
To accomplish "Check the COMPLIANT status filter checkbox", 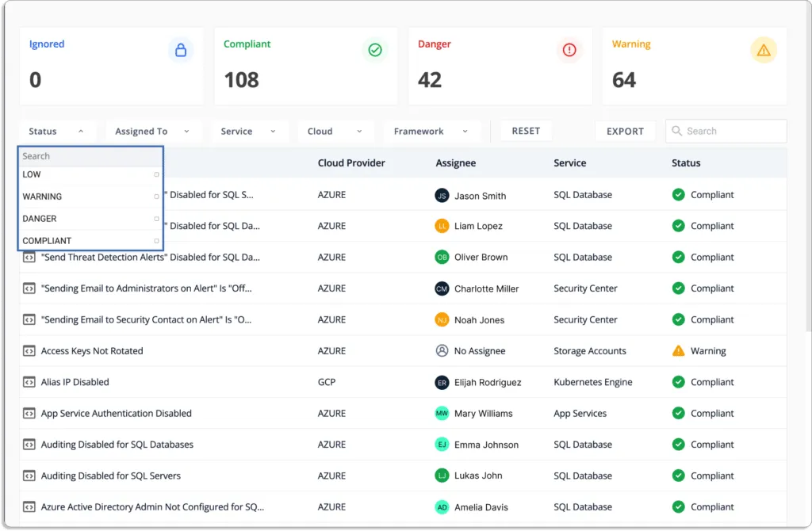I will [156, 241].
